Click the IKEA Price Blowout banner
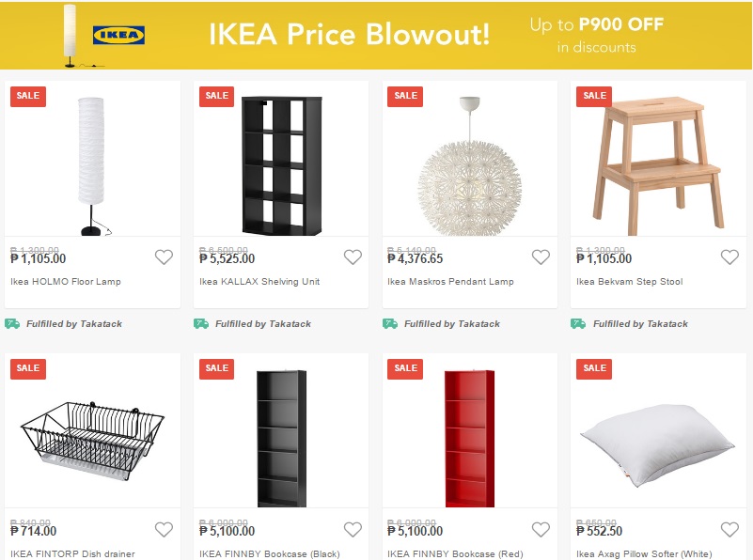The width and height of the screenshot is (753, 560). 376,36
